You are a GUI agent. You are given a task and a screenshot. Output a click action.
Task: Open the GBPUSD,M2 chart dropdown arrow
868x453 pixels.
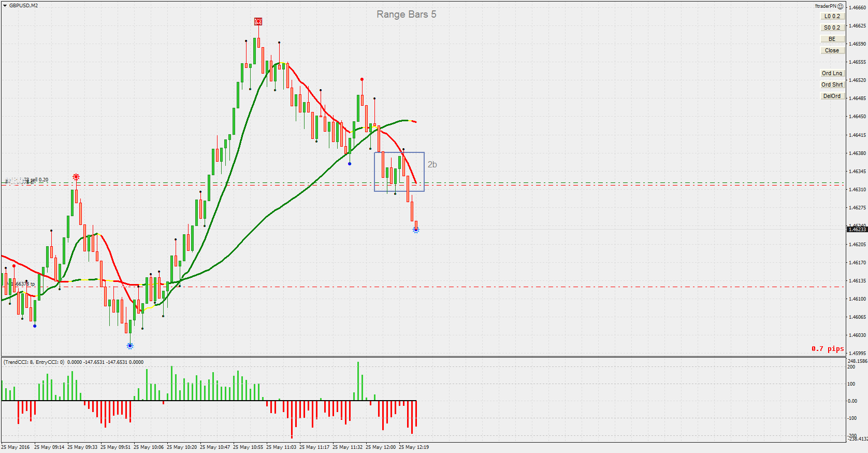click(x=5, y=6)
